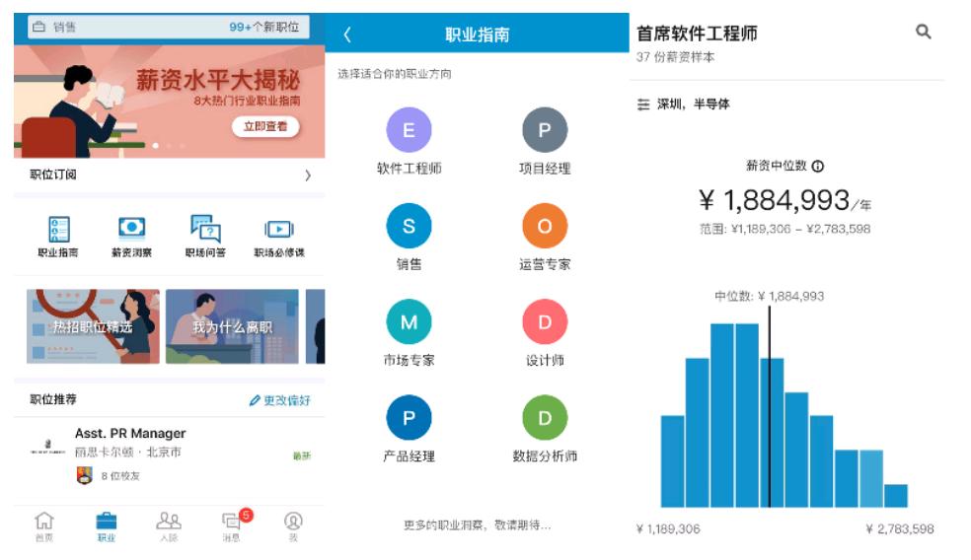This screenshot has height=560, width=971.
Task: Choose 运营专家 O circle
Action: pos(545,226)
